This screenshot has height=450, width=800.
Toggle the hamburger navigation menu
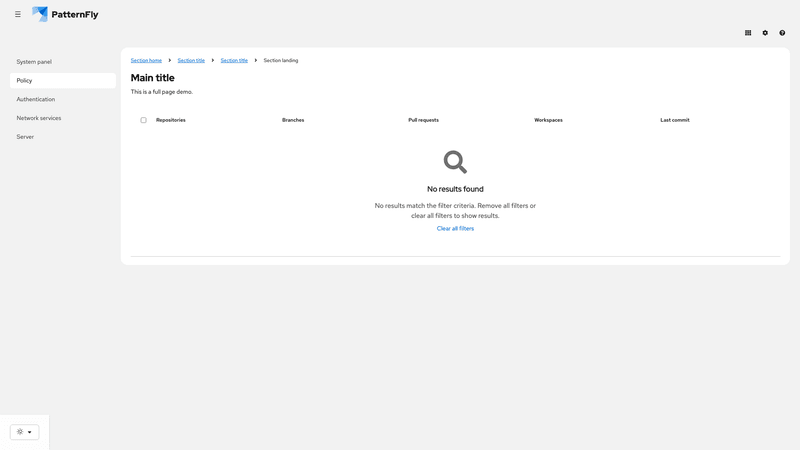click(18, 14)
